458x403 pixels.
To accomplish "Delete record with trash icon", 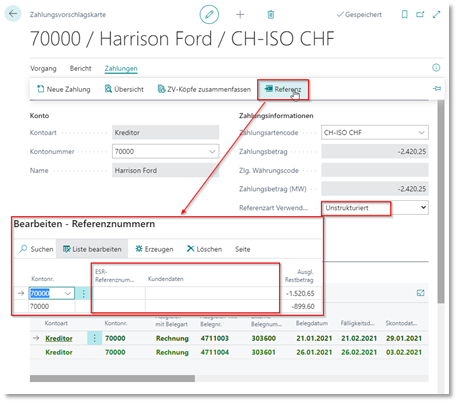I will [271, 14].
